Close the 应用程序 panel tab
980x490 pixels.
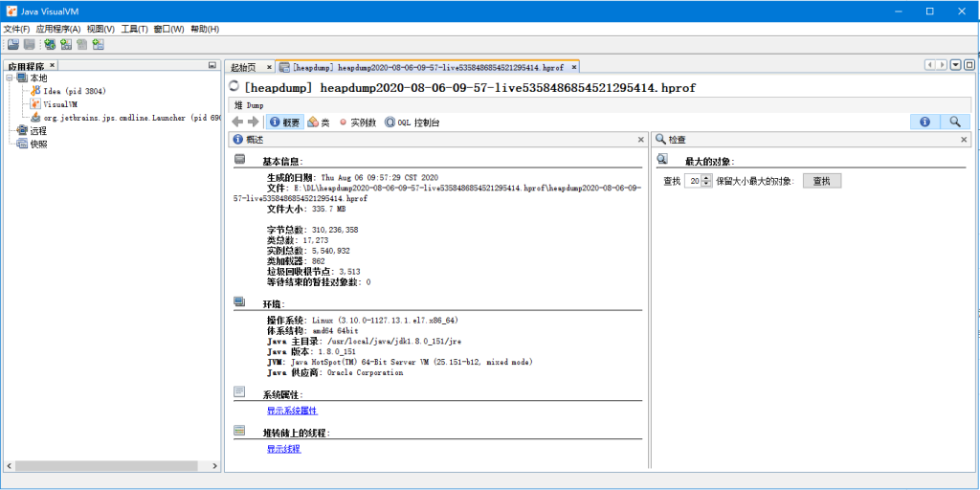pyautogui.click(x=53, y=65)
